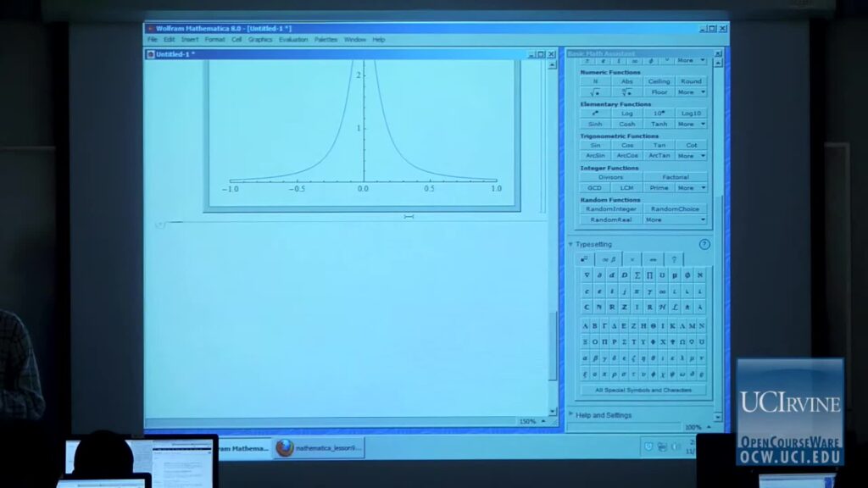Click the plot graphic of the curve

tap(363, 131)
